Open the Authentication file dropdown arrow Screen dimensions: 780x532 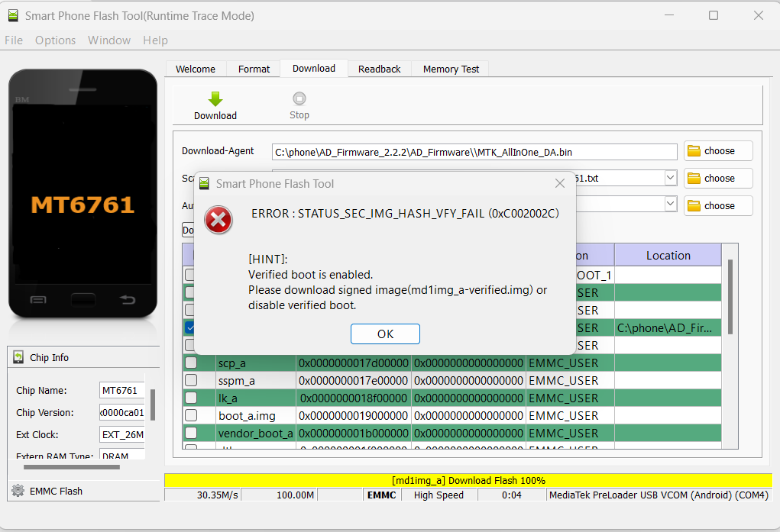click(x=670, y=205)
